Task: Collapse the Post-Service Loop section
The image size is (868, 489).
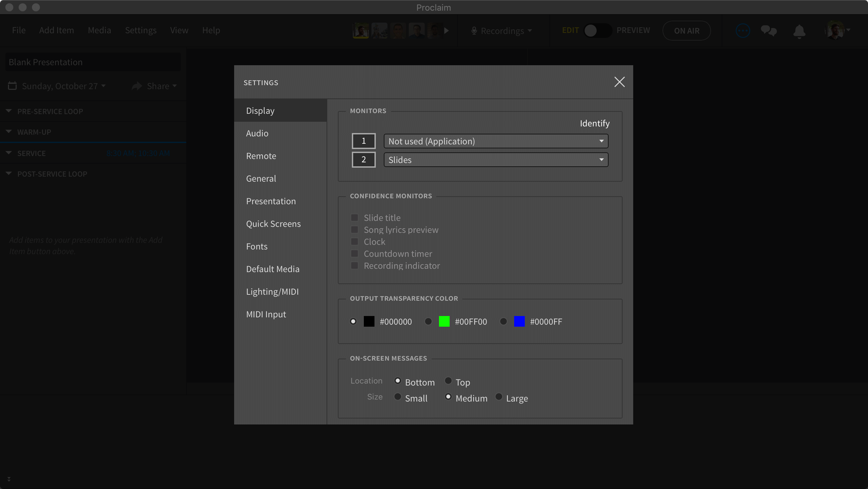Action: click(9, 173)
